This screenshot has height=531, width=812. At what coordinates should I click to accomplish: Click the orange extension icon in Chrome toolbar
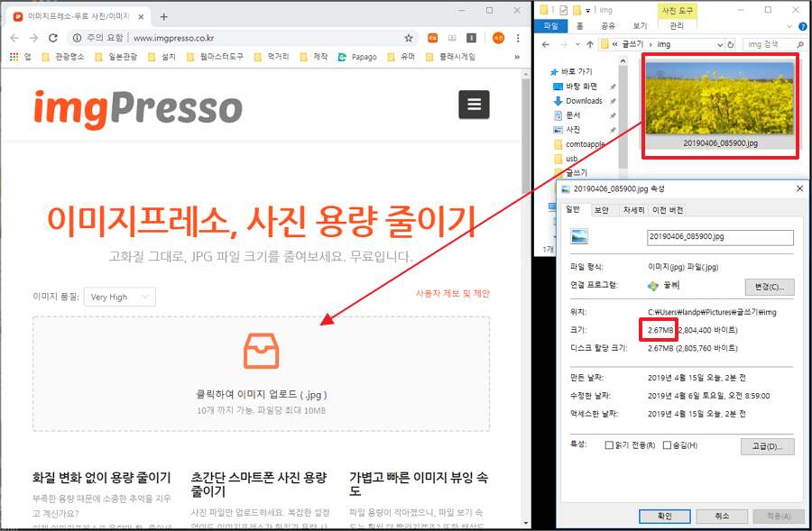pyautogui.click(x=432, y=38)
